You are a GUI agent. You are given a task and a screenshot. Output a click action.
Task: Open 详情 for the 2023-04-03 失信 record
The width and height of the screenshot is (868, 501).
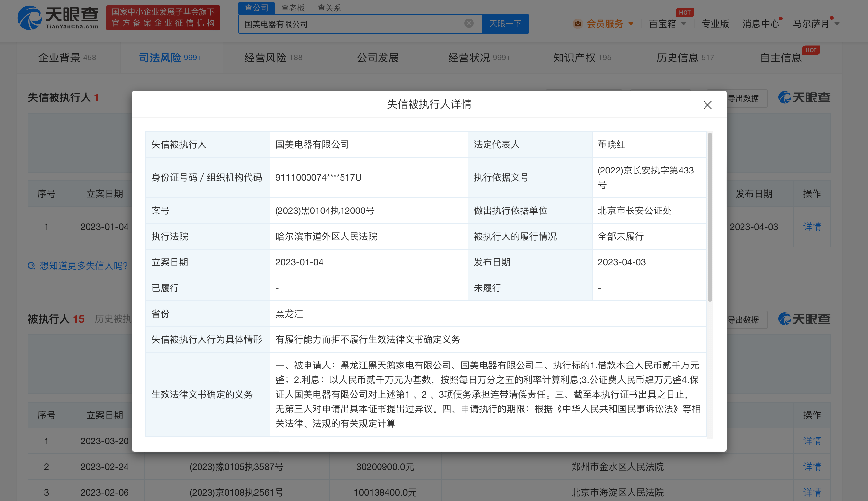click(812, 227)
